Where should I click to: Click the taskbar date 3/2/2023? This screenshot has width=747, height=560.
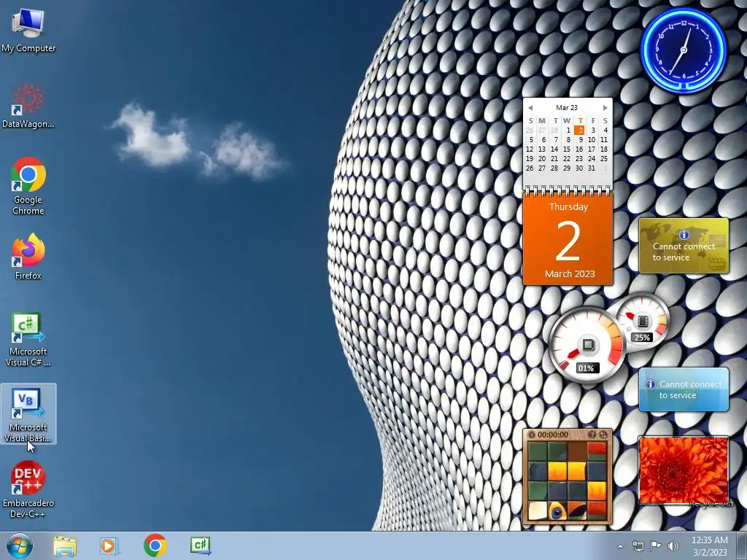(710, 553)
